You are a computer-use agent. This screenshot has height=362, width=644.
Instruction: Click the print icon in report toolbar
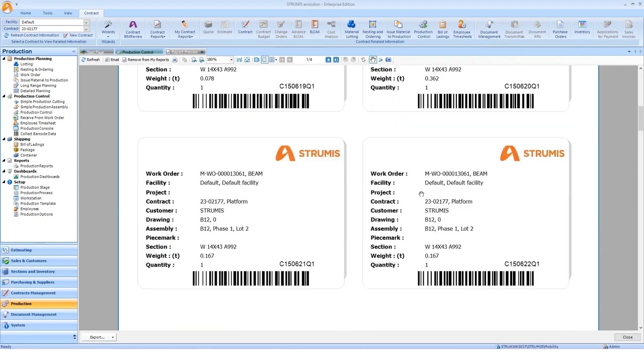click(175, 60)
